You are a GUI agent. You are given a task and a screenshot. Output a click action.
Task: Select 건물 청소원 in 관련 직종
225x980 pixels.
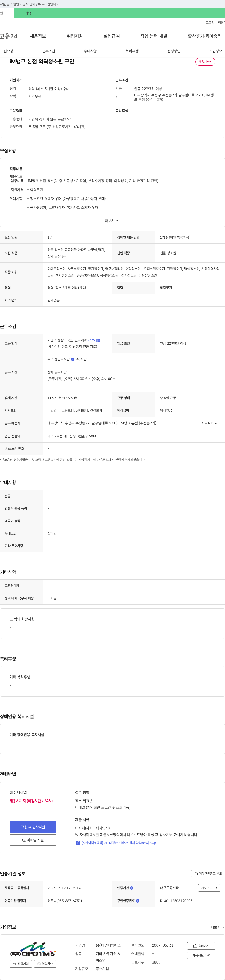pyautogui.click(x=168, y=253)
